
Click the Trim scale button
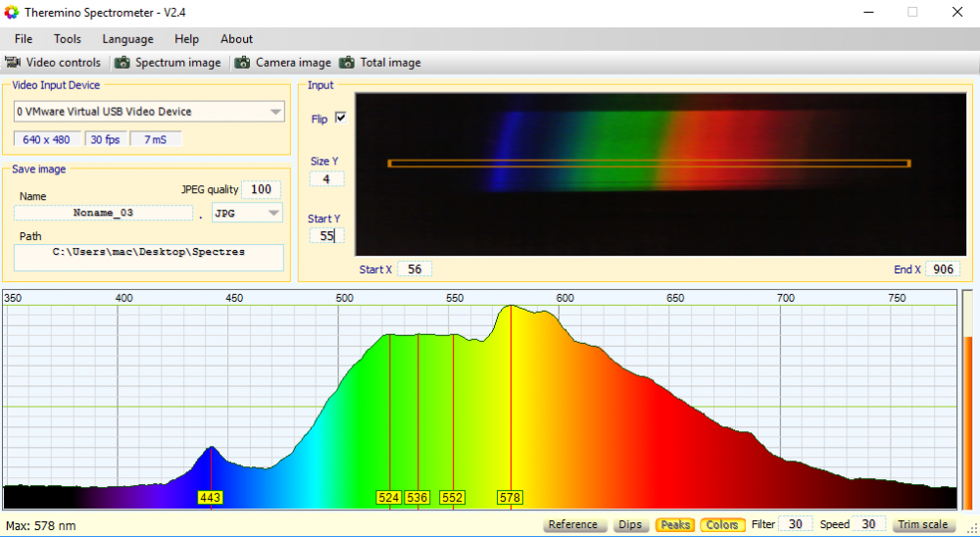point(923,525)
